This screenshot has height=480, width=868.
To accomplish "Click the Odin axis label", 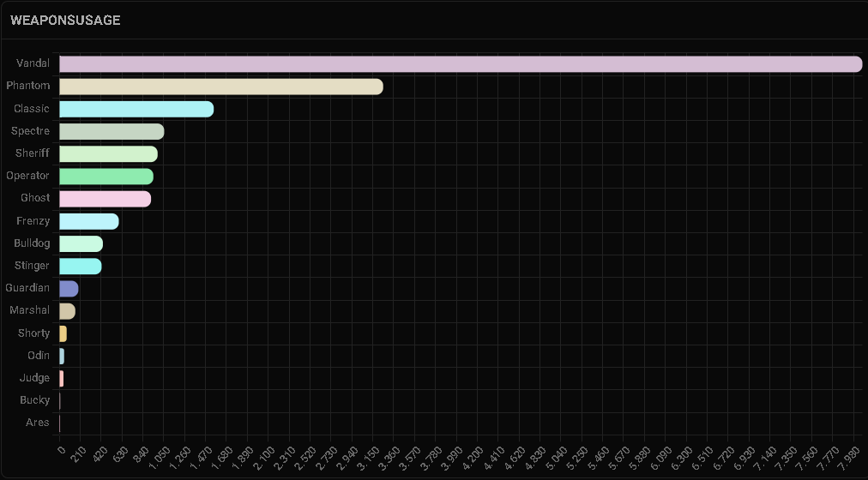I will (x=39, y=355).
